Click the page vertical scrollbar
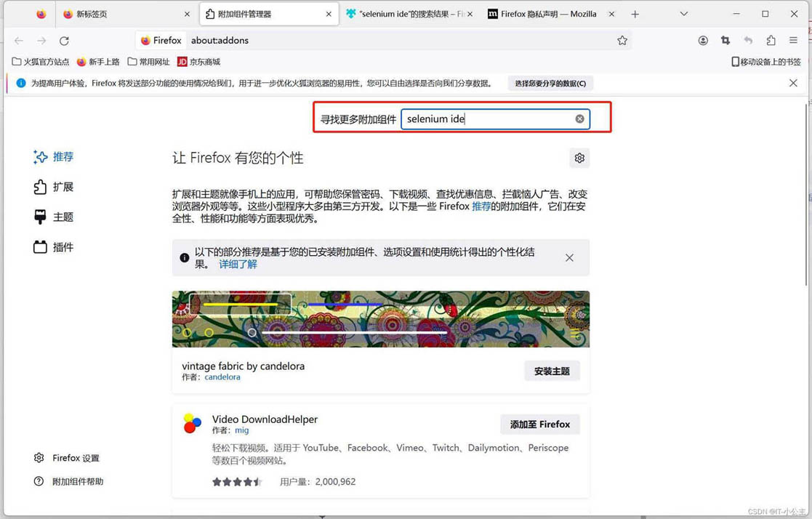Screen dimensions: 812x519 [x=805, y=194]
